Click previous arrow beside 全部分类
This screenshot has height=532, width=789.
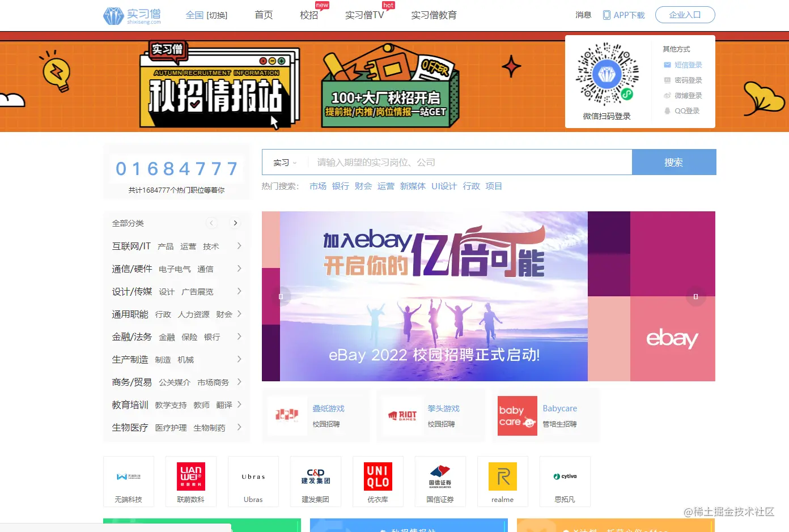click(211, 223)
